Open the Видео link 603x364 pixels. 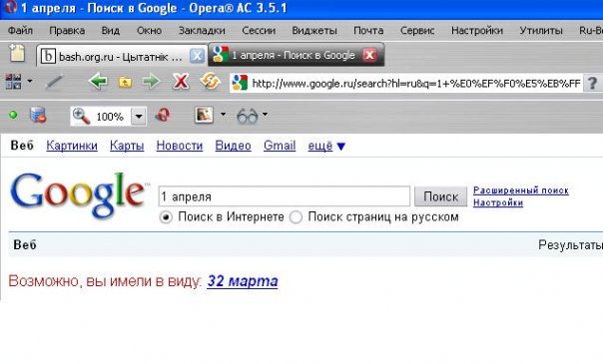coord(233,146)
